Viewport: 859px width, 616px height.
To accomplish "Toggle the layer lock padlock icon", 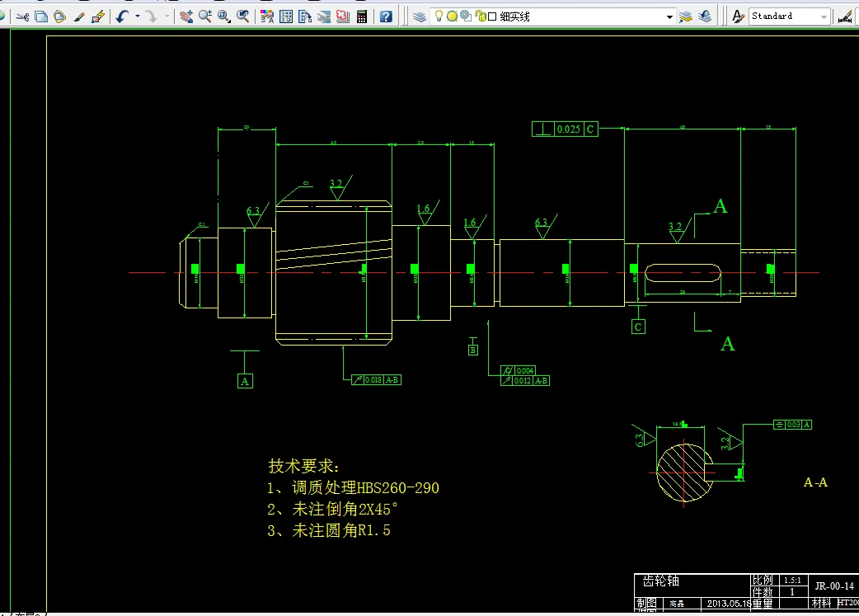I will 480,16.
